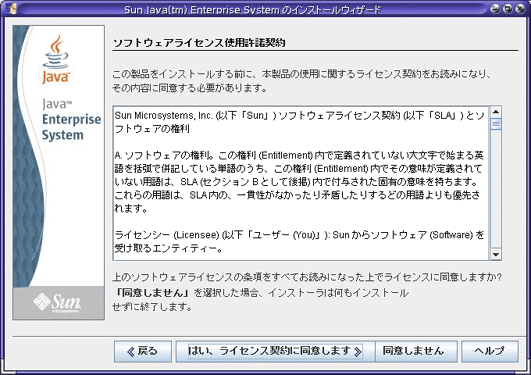This screenshot has width=531, height=375.
Task: Click the title bar text 'Sun Java(tm) Enterprise System'
Action: (x=202, y=9)
